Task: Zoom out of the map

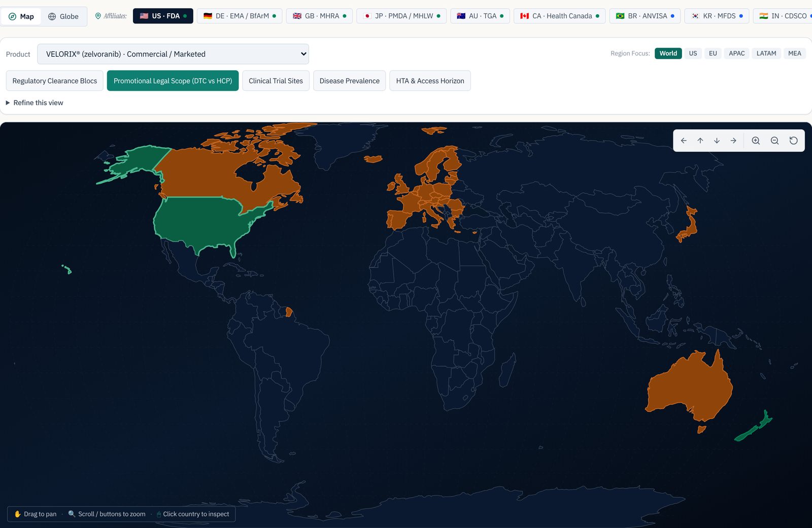Action: 774,141
